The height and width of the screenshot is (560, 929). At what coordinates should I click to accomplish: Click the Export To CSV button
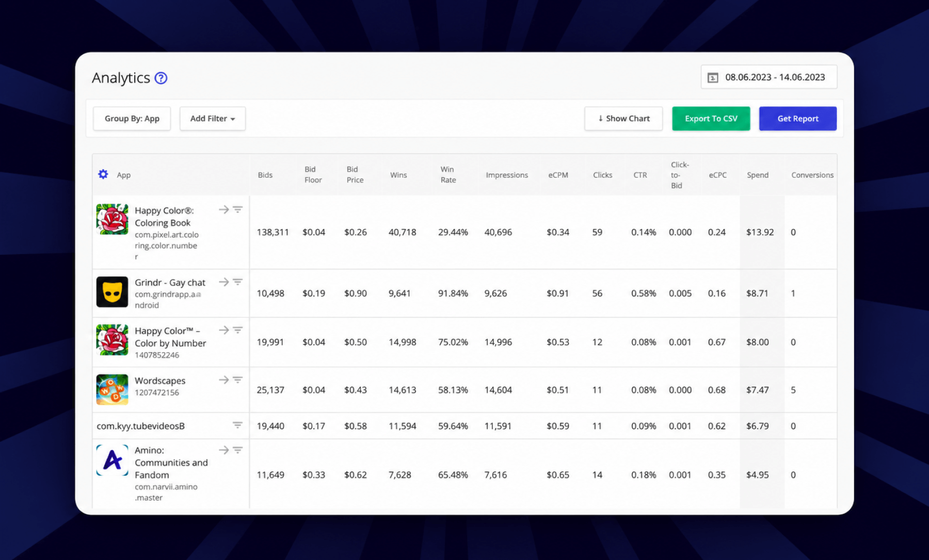[x=711, y=119]
